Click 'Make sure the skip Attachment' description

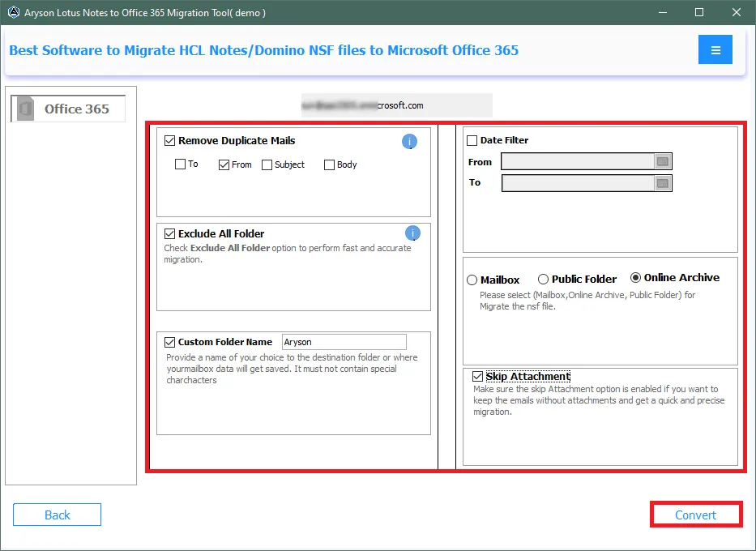[x=599, y=400]
